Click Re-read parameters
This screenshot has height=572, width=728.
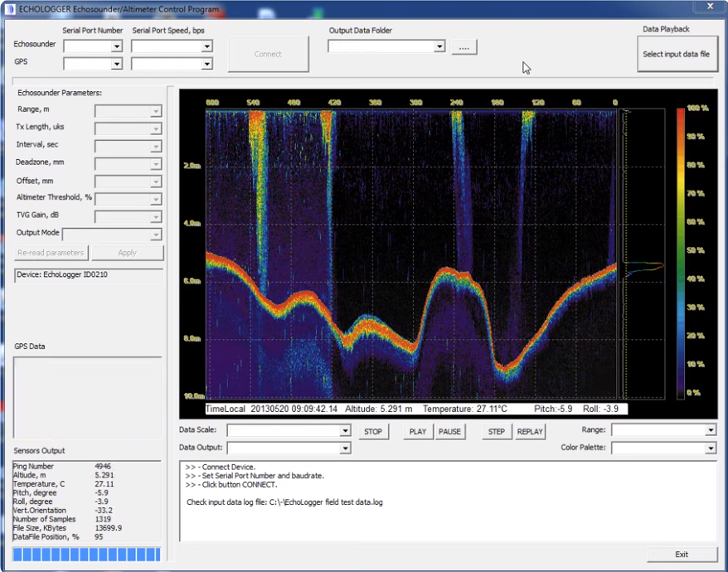tap(51, 252)
